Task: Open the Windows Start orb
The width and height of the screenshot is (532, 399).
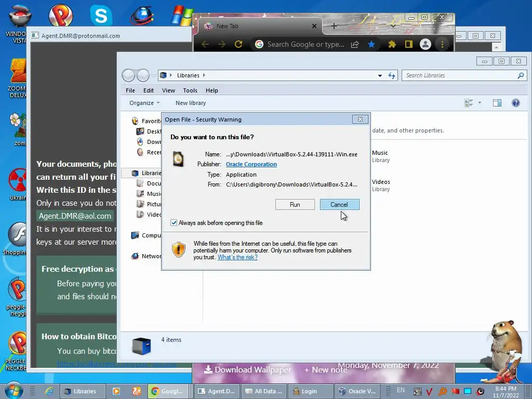Action: point(14,391)
